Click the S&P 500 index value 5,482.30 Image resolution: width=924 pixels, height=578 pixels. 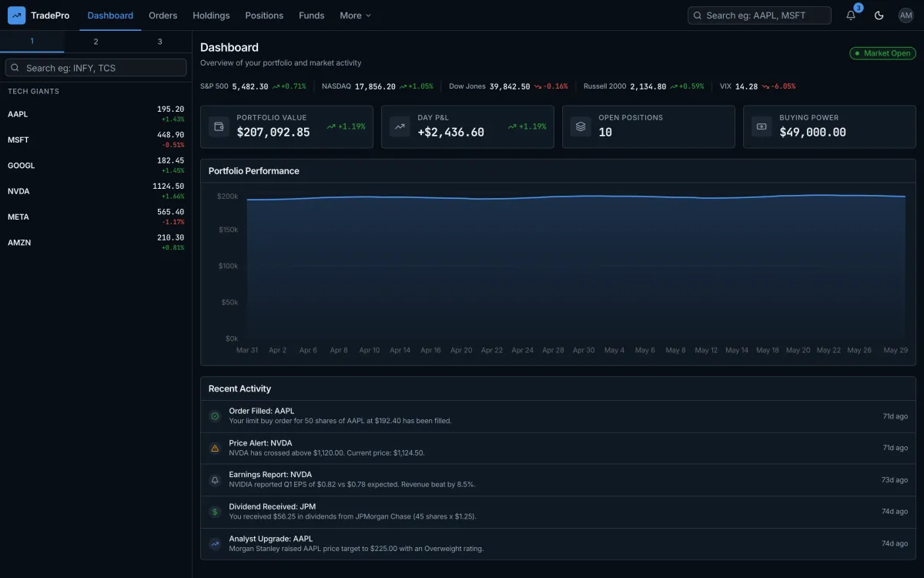click(x=250, y=86)
